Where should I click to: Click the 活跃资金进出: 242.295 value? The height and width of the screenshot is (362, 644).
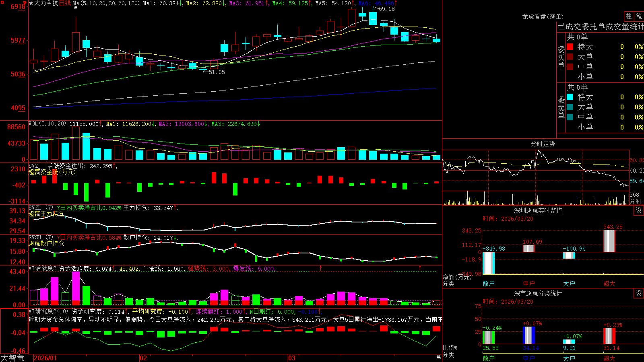[x=80, y=166]
